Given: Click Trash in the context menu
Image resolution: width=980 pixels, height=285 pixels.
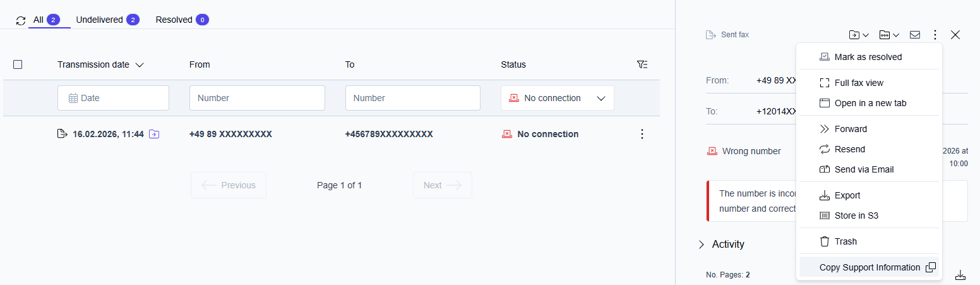Looking at the screenshot, I should (x=869, y=241).
